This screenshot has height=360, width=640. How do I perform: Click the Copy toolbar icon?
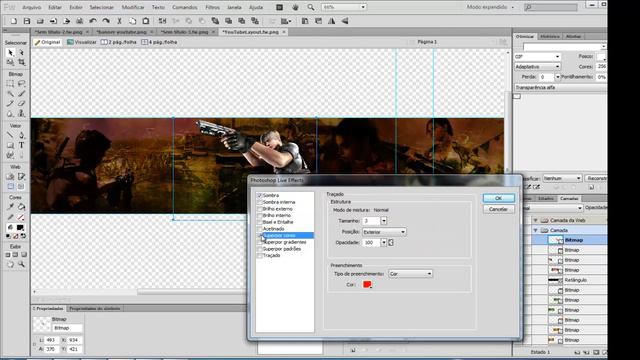pos(132,21)
